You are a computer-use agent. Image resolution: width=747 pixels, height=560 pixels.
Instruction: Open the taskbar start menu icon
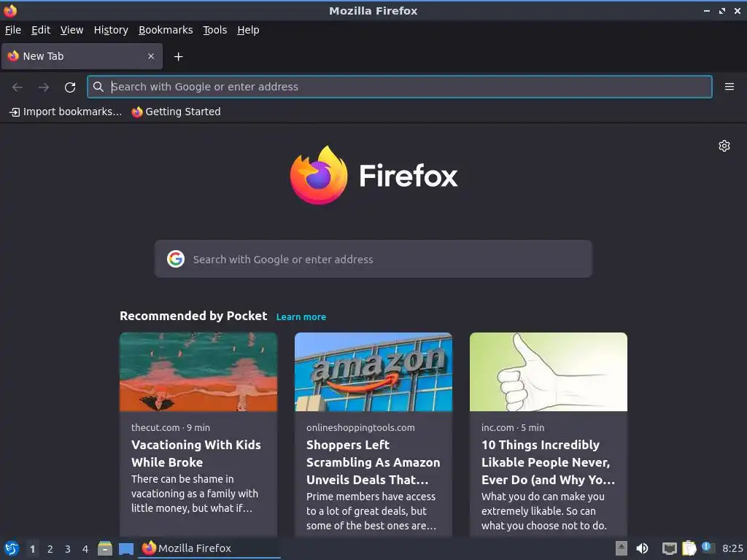12,548
